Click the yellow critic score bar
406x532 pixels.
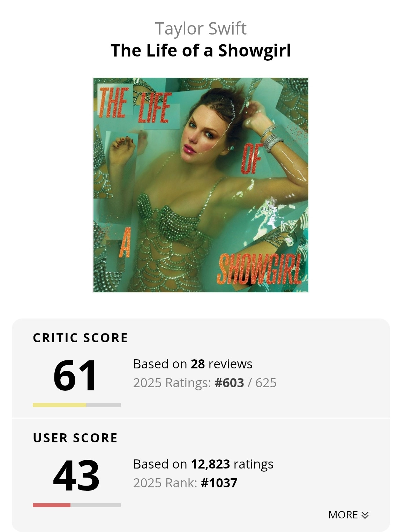point(59,405)
